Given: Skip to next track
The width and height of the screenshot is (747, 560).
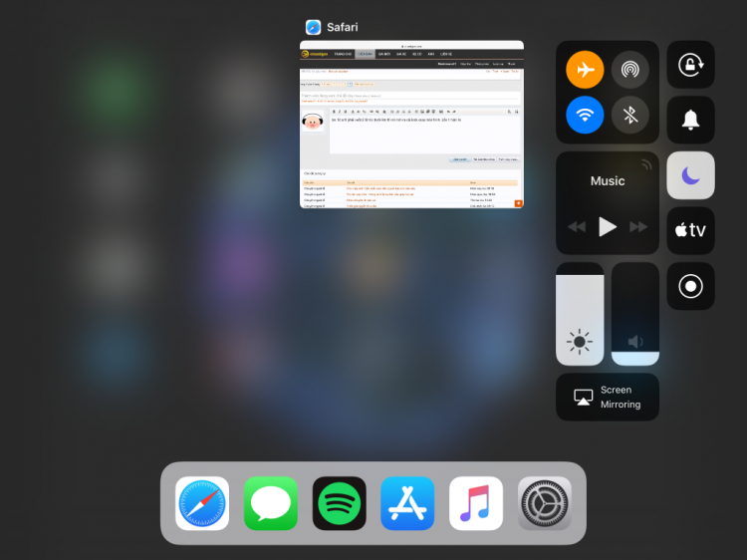Looking at the screenshot, I should click(x=638, y=227).
